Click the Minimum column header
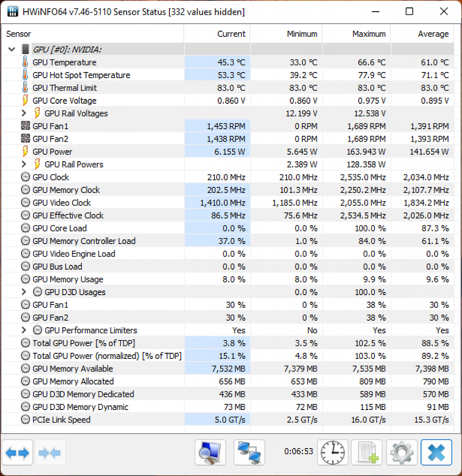The width and height of the screenshot is (462, 476). [286, 33]
